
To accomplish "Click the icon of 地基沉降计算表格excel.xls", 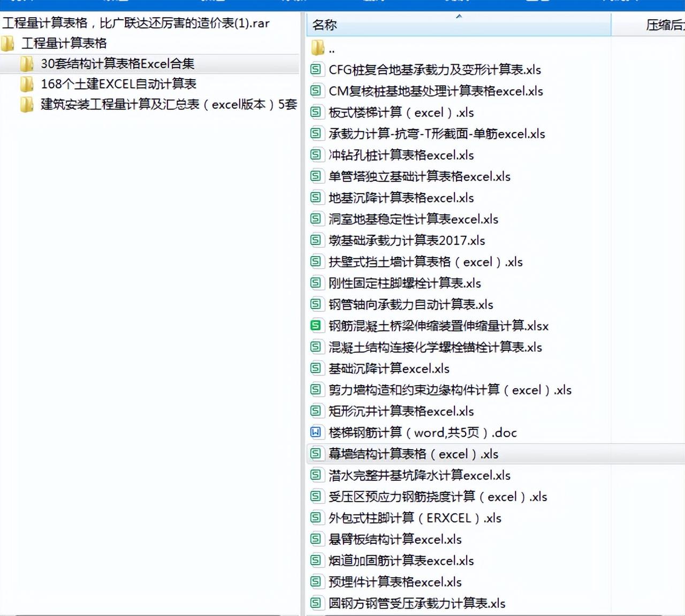I will (x=316, y=198).
